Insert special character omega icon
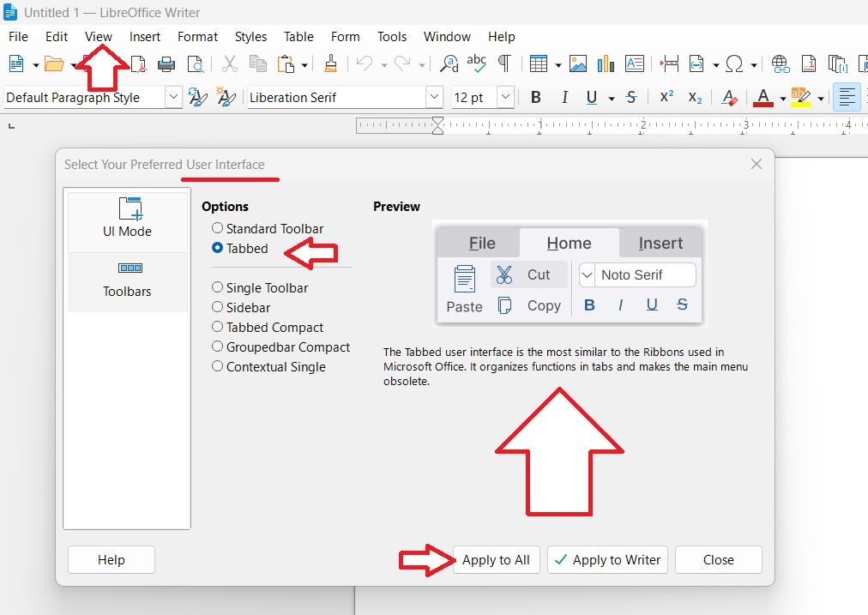 click(734, 63)
